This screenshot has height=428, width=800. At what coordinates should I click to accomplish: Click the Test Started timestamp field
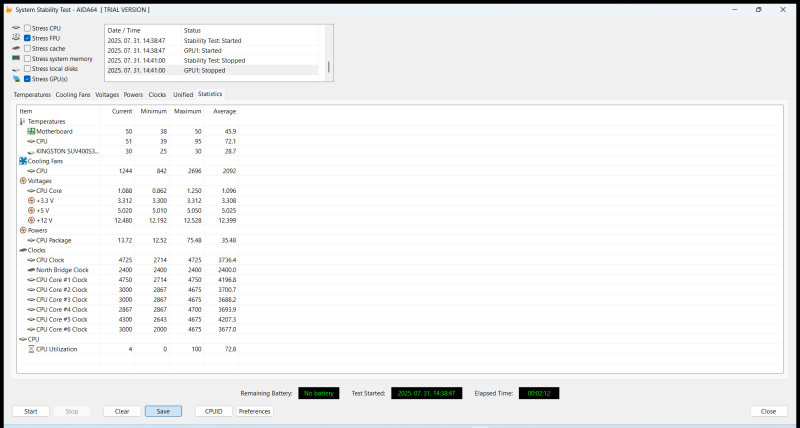click(427, 393)
